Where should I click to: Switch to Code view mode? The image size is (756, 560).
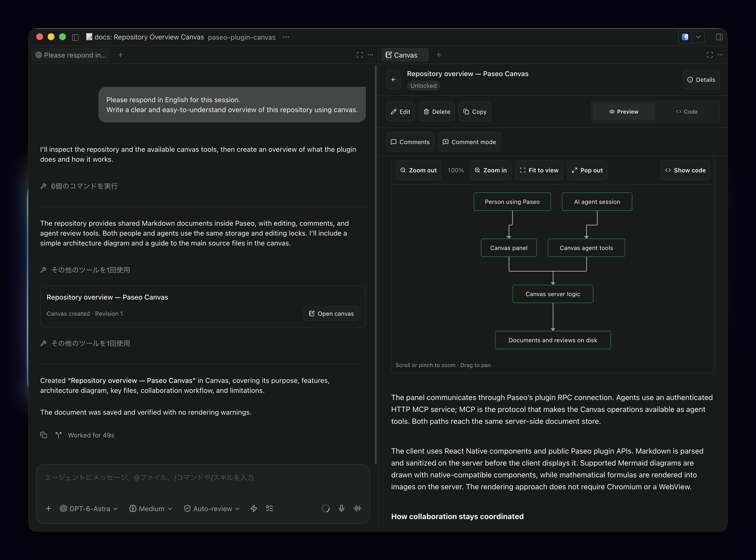(687, 112)
